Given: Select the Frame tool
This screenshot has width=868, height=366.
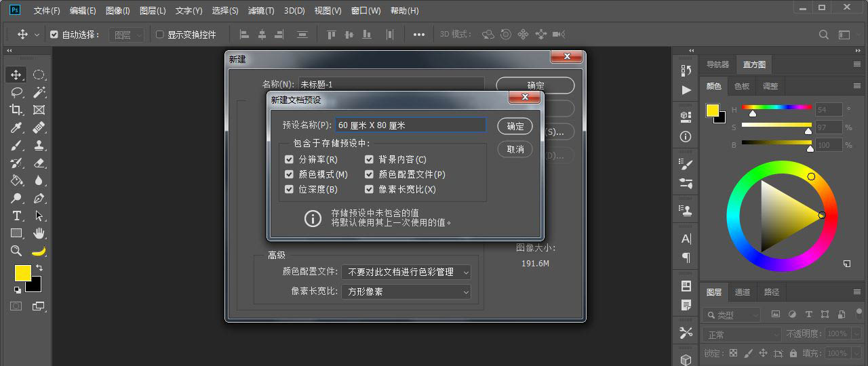Looking at the screenshot, I should (39, 110).
